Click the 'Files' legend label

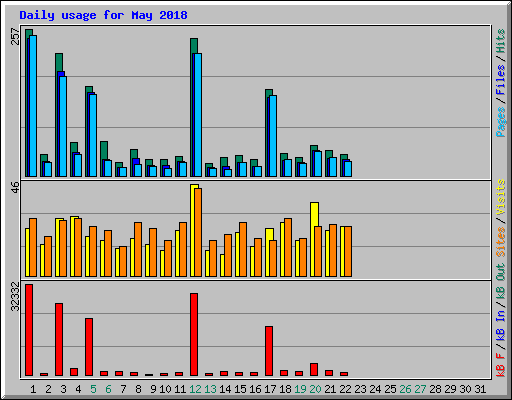point(500,80)
